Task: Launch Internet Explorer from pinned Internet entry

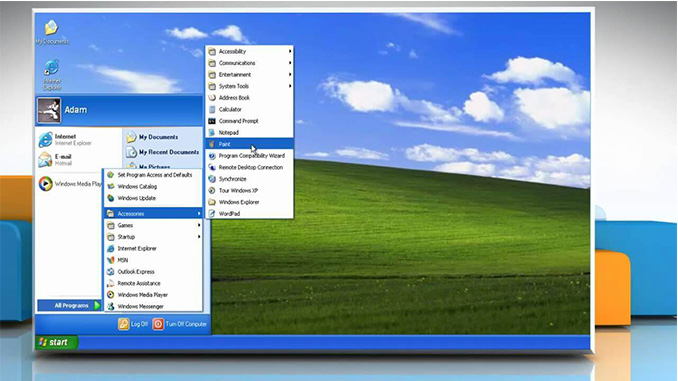Action: 65,139
